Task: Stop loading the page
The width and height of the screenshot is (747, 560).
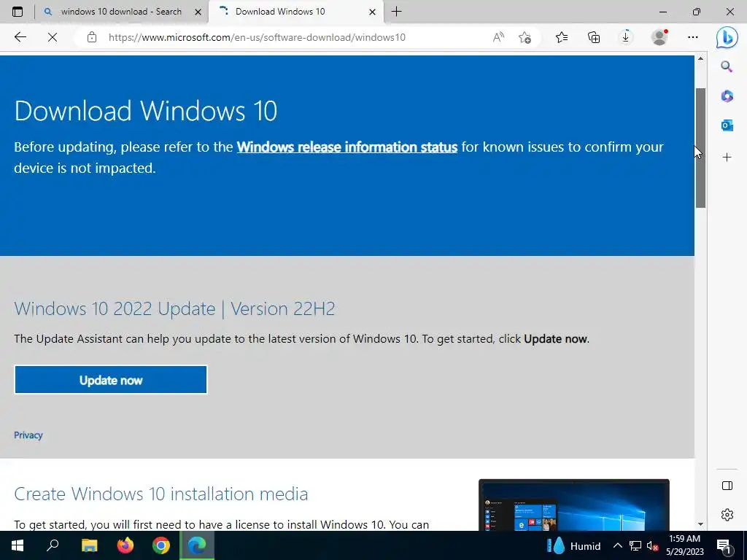Action: point(53,37)
